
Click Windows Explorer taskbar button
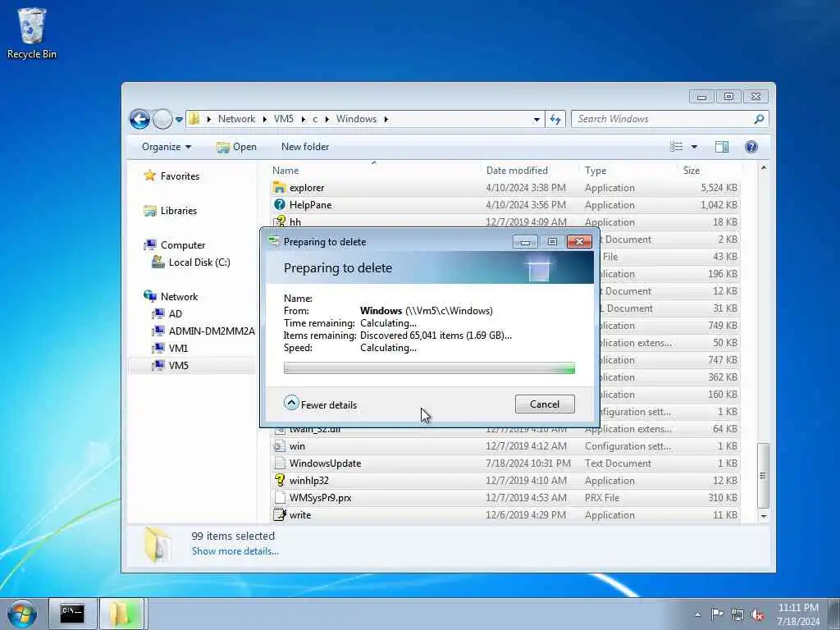click(x=121, y=614)
